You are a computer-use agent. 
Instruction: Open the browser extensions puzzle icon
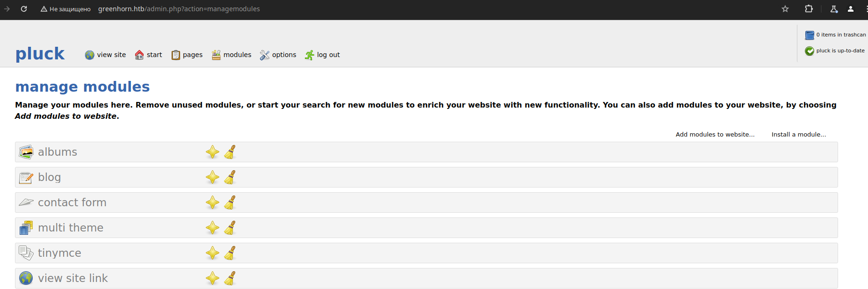pyautogui.click(x=809, y=9)
